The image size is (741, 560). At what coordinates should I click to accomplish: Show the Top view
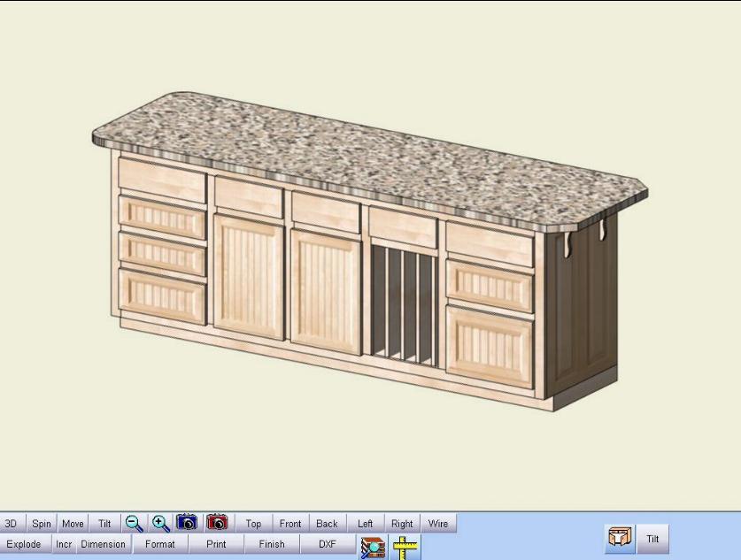253,524
